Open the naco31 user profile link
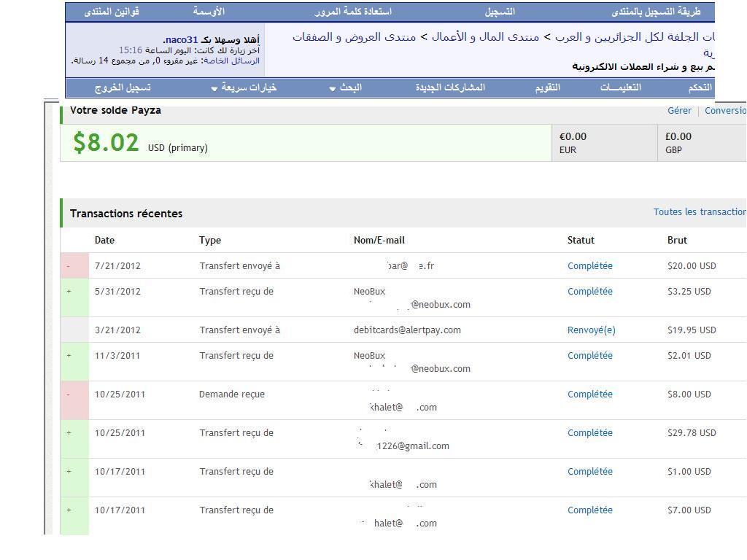The height and width of the screenshot is (560, 747). point(181,39)
